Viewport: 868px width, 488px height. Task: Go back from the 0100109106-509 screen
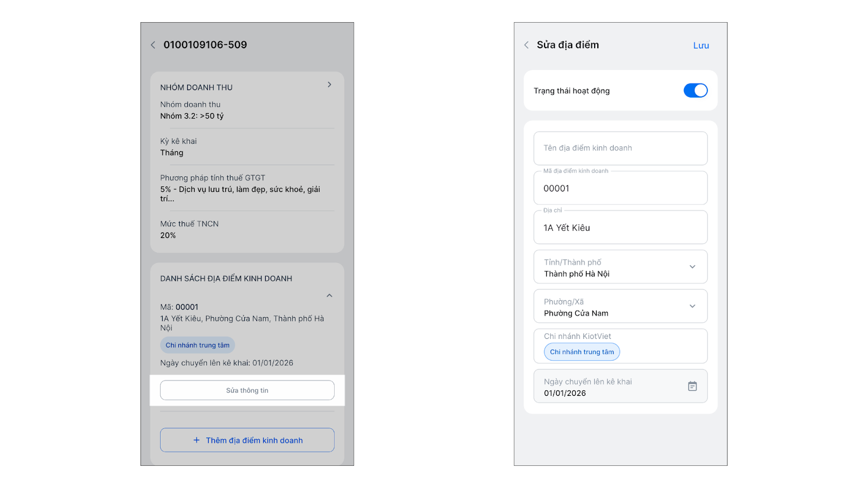[x=153, y=45]
